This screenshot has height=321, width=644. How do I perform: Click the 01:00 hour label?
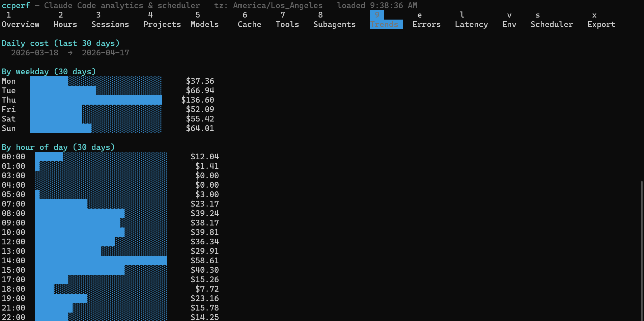tap(13, 166)
